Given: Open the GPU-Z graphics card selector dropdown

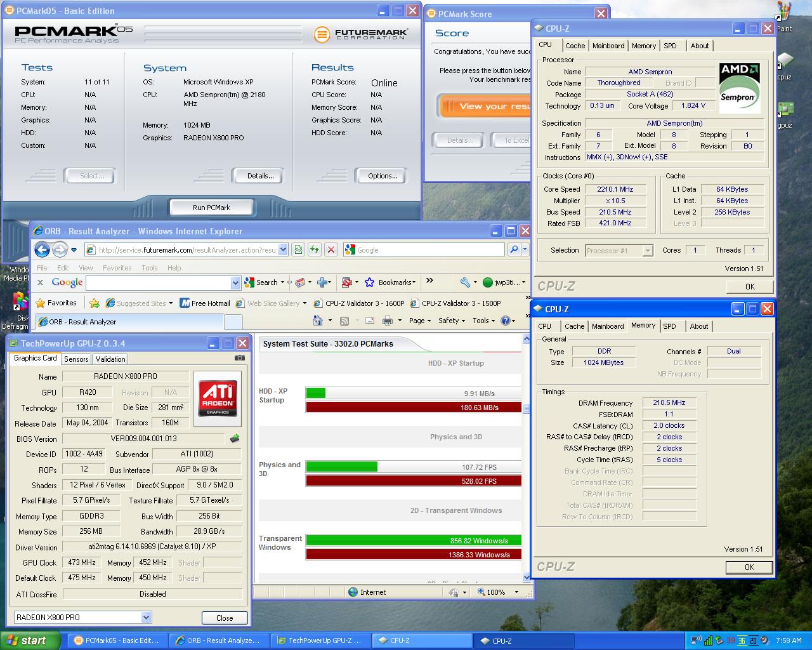Looking at the screenshot, I should pos(146,617).
